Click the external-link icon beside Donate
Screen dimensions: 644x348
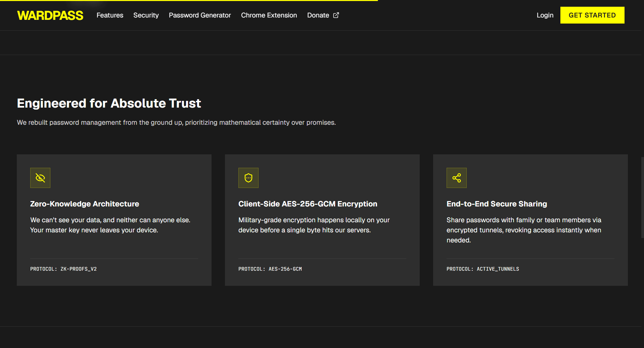click(336, 15)
